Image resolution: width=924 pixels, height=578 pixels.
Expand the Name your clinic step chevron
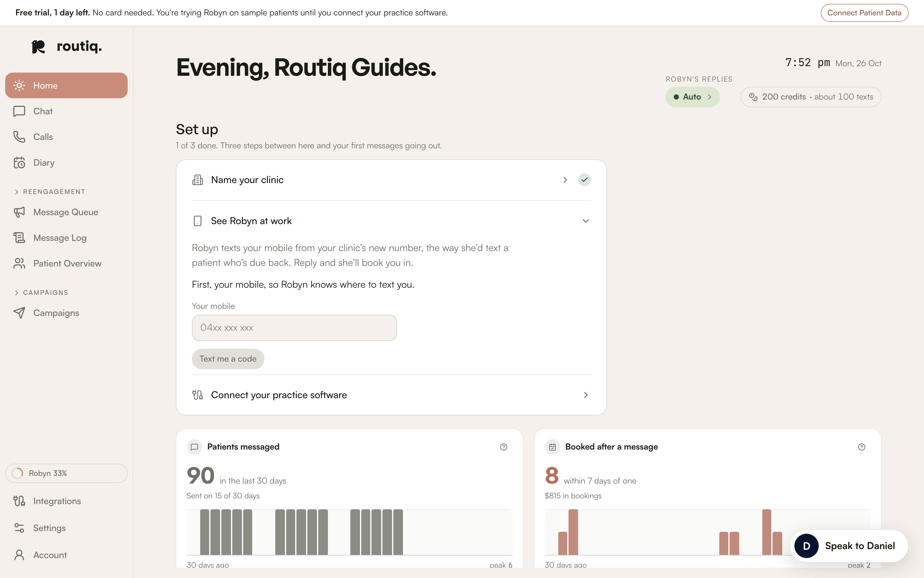pos(565,180)
